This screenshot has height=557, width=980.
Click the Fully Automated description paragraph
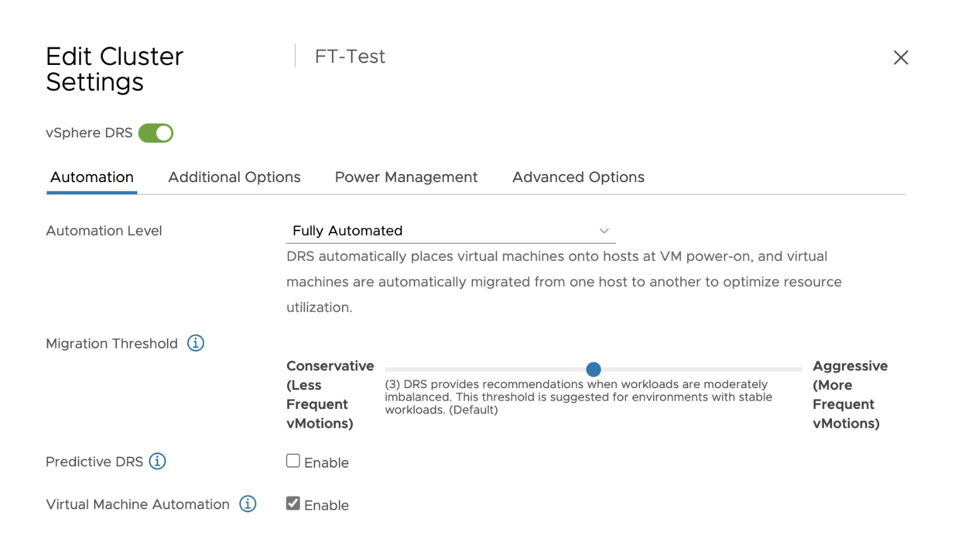[564, 282]
